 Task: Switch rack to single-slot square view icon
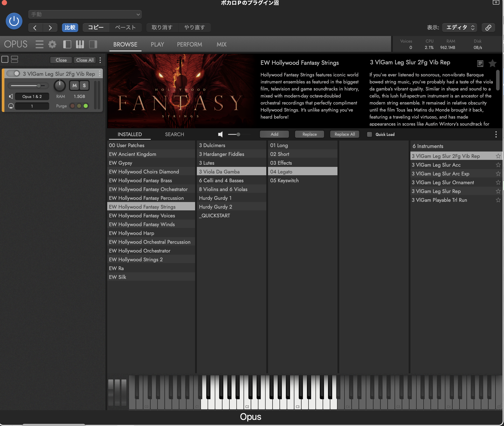pyautogui.click(x=5, y=60)
